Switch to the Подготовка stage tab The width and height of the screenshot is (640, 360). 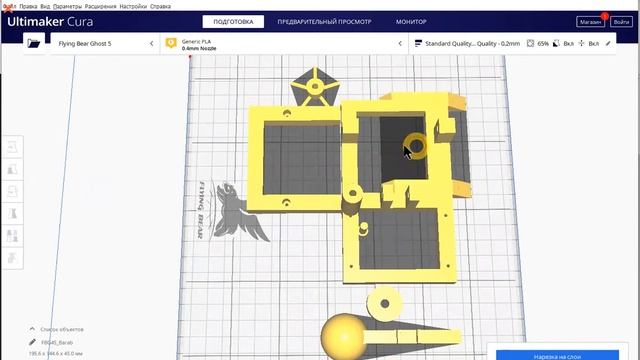[233, 22]
